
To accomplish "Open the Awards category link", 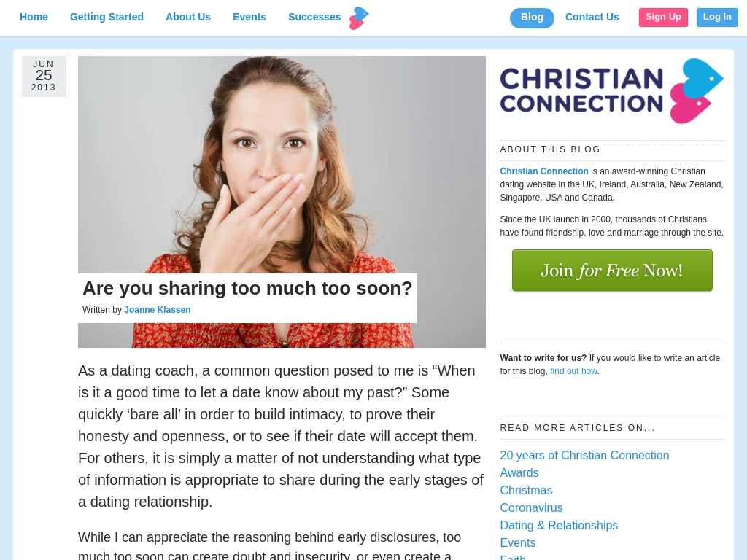I will pyautogui.click(x=519, y=472).
